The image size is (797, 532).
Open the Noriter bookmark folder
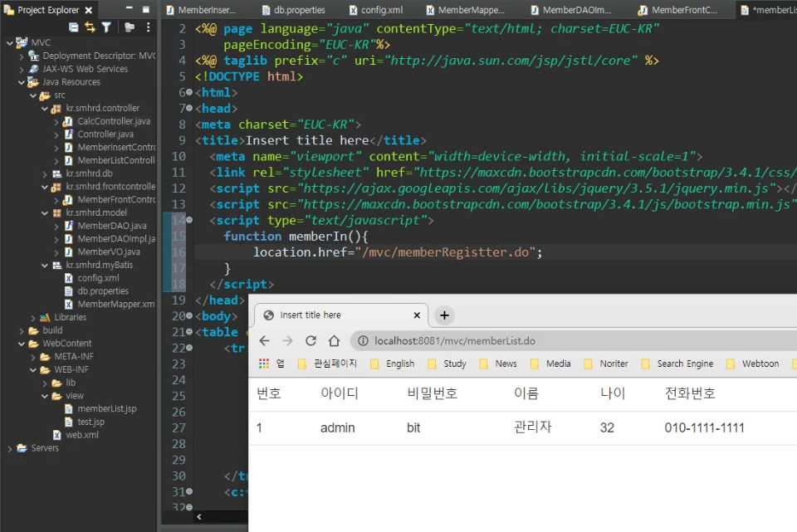point(606,364)
